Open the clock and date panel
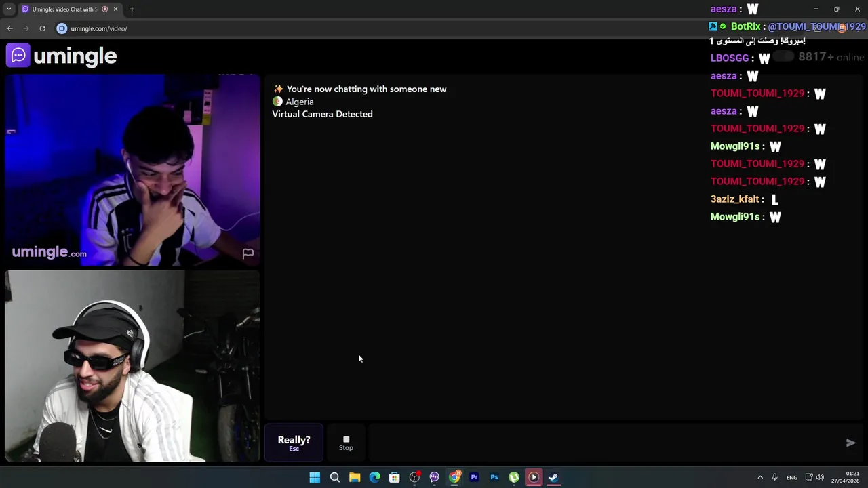 pyautogui.click(x=846, y=477)
